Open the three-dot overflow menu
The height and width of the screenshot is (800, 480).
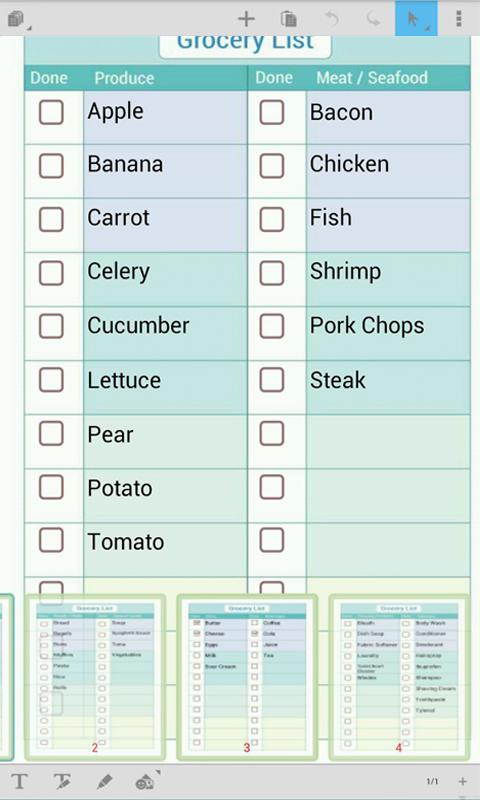pyautogui.click(x=459, y=18)
